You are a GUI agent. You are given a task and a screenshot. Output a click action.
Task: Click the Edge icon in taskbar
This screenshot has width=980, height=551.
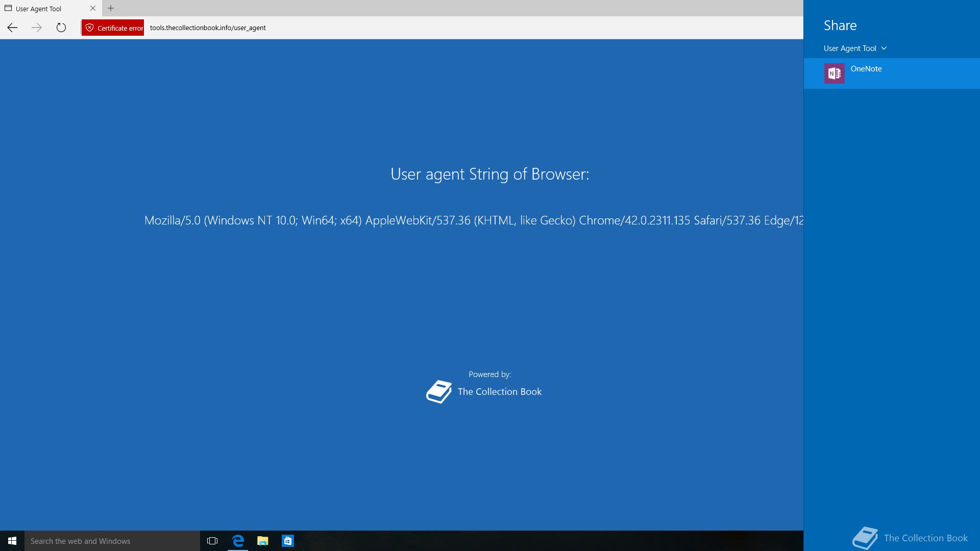(238, 541)
